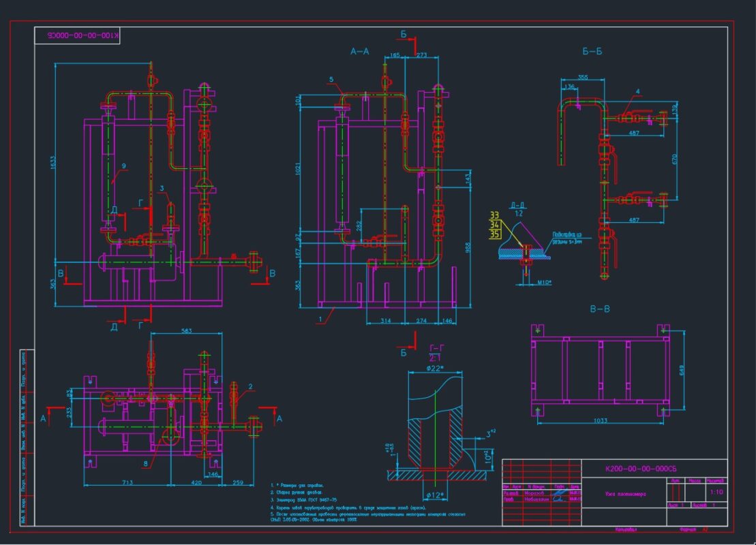Image resolution: width=756 pixels, height=545 pixels.
Task: Select the 670 vertical dimension text
Action: tap(674, 160)
